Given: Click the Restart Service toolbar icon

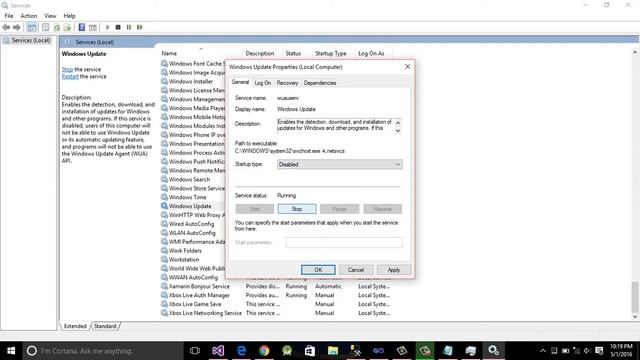Looking at the screenshot, I should 140,27.
